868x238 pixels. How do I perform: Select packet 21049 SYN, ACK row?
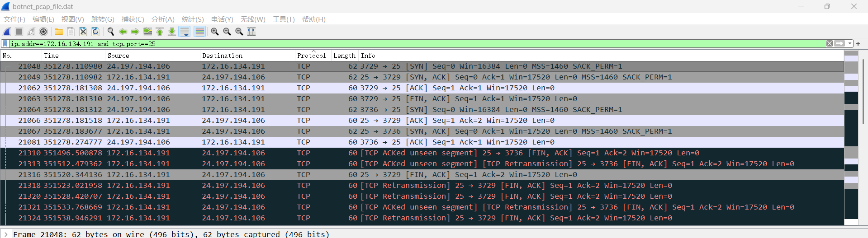tap(422, 77)
